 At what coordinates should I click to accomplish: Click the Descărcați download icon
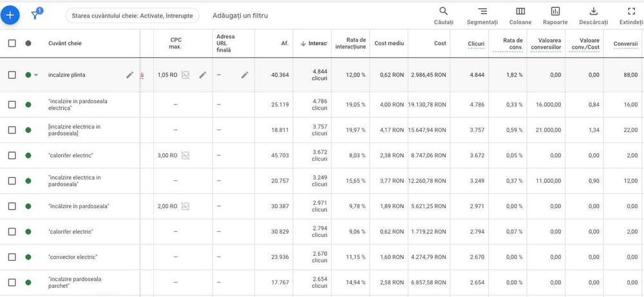[594, 15]
